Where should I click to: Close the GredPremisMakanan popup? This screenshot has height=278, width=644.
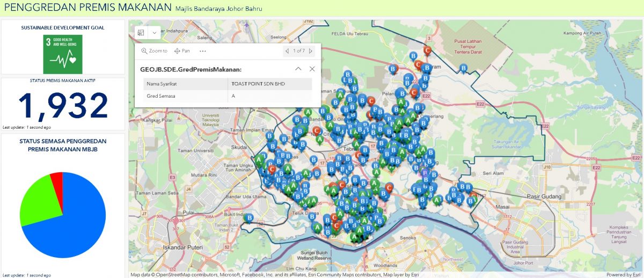click(312, 69)
